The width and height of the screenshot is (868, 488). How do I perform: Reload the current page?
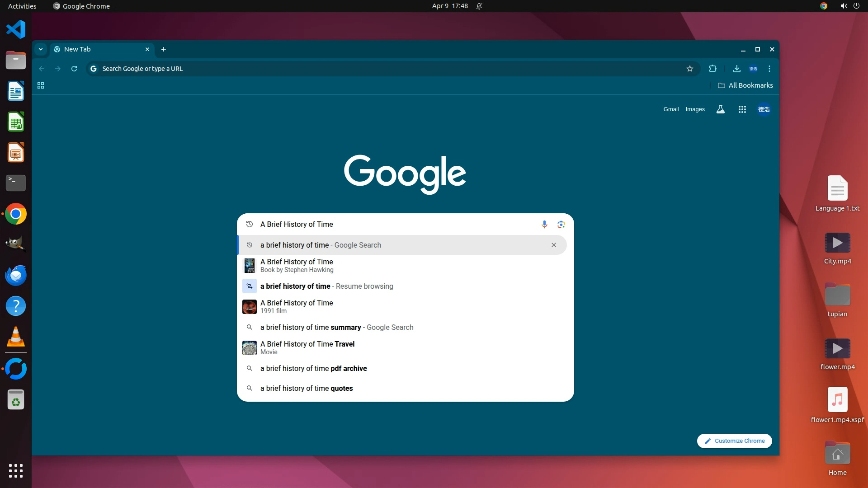[74, 69]
